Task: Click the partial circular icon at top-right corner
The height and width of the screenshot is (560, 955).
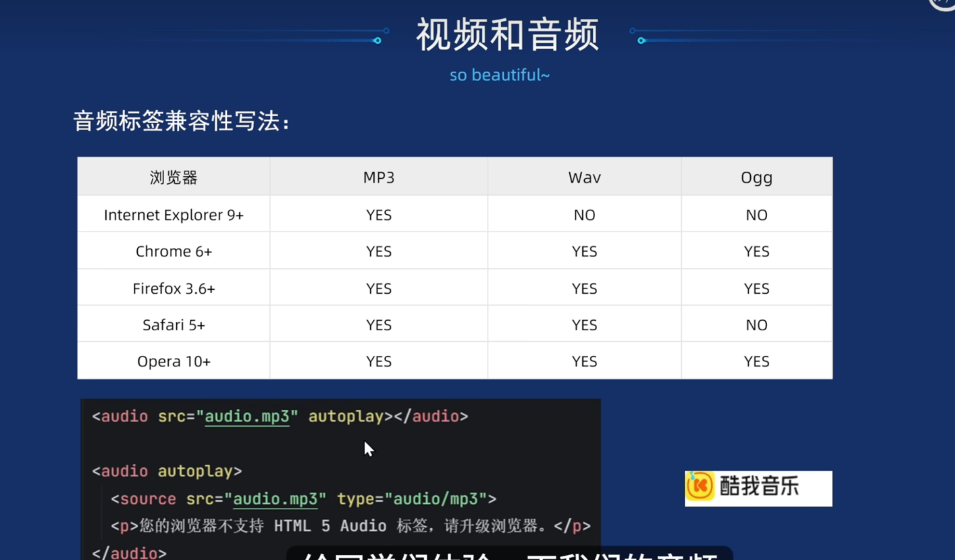Action: point(944,4)
